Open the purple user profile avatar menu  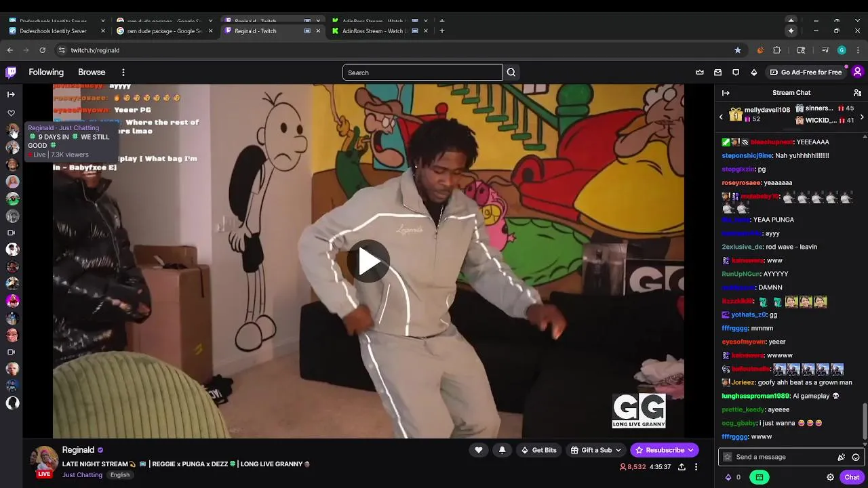point(857,72)
